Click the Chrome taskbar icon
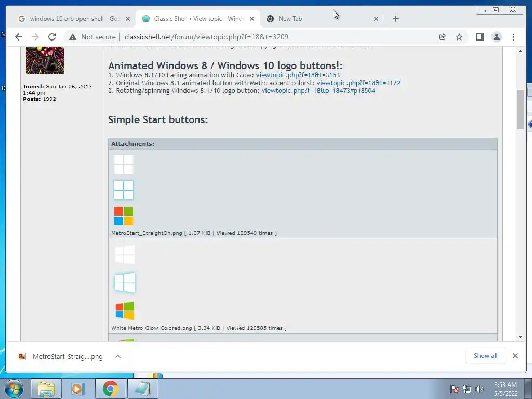The image size is (532, 399). pyautogui.click(x=110, y=389)
